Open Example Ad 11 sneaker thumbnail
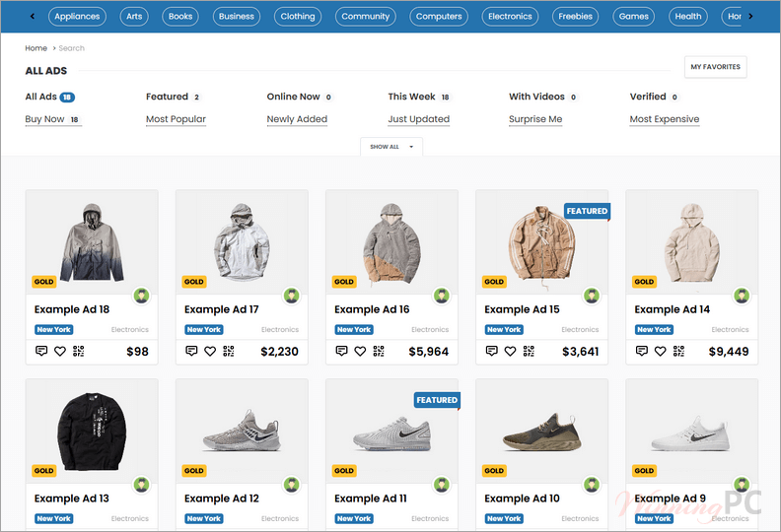Image resolution: width=781 pixels, height=532 pixels. [x=392, y=431]
